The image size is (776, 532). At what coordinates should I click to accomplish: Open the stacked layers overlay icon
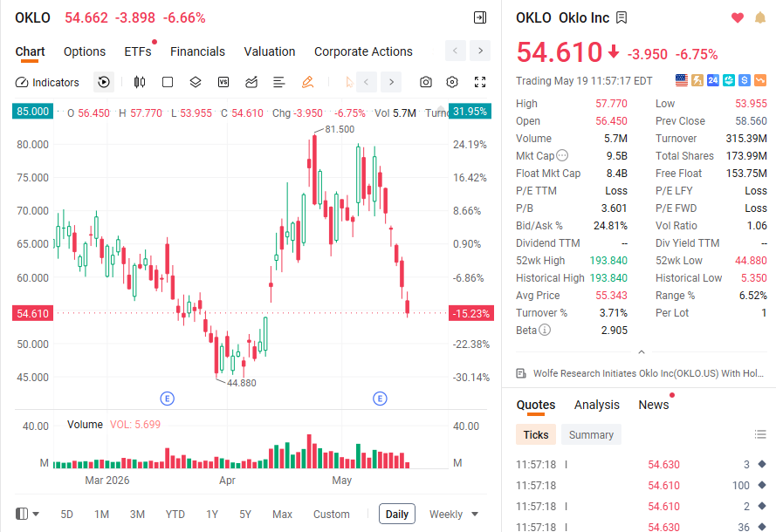click(x=196, y=82)
